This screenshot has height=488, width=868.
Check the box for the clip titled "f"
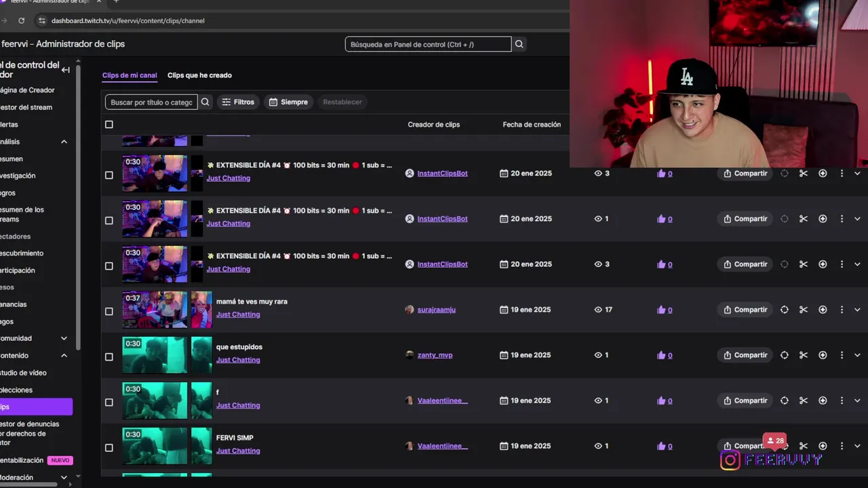point(109,403)
